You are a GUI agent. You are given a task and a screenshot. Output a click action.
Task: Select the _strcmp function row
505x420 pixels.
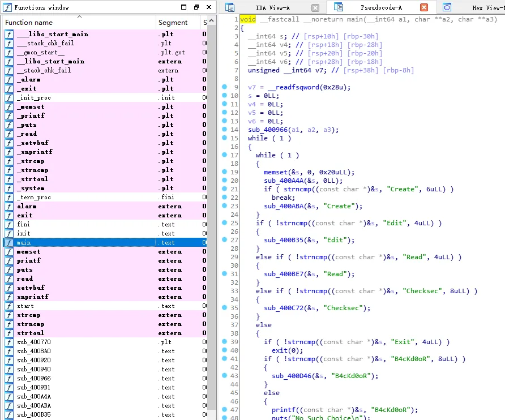tap(105, 161)
